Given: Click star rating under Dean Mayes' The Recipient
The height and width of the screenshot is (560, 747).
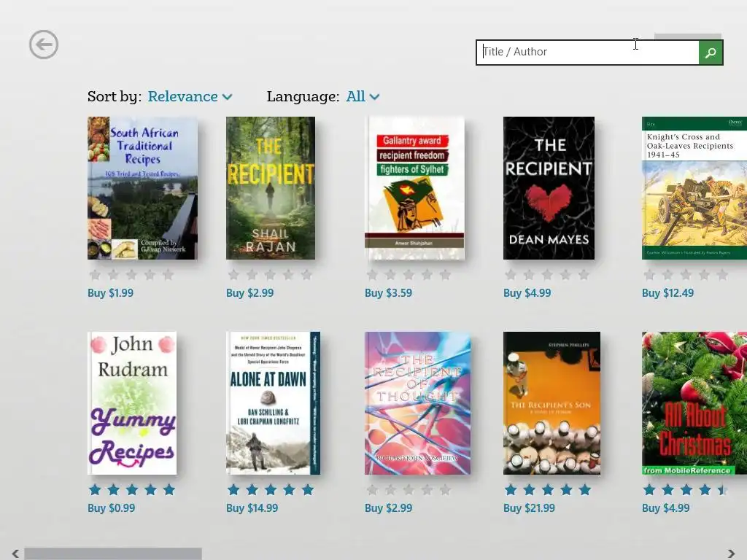Looking at the screenshot, I should 547,275.
